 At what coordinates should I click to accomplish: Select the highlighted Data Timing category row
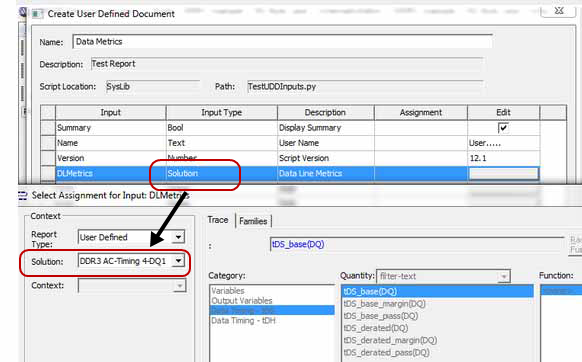point(272,311)
